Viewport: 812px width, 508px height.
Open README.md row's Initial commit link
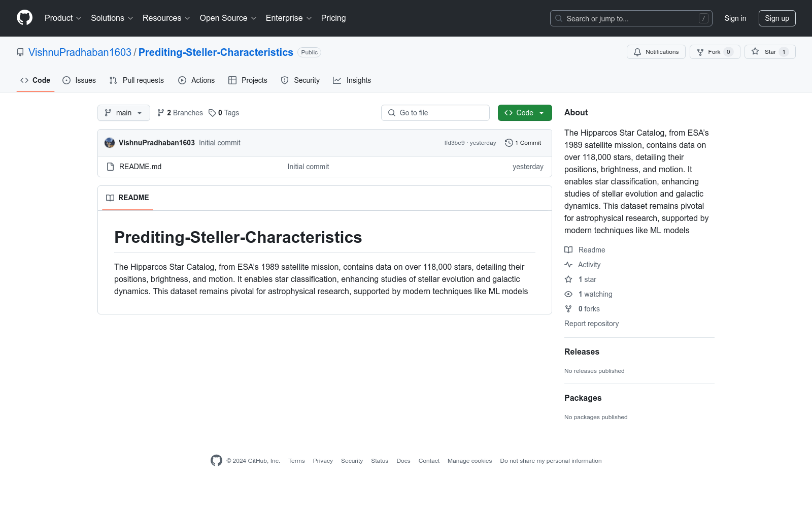(308, 167)
